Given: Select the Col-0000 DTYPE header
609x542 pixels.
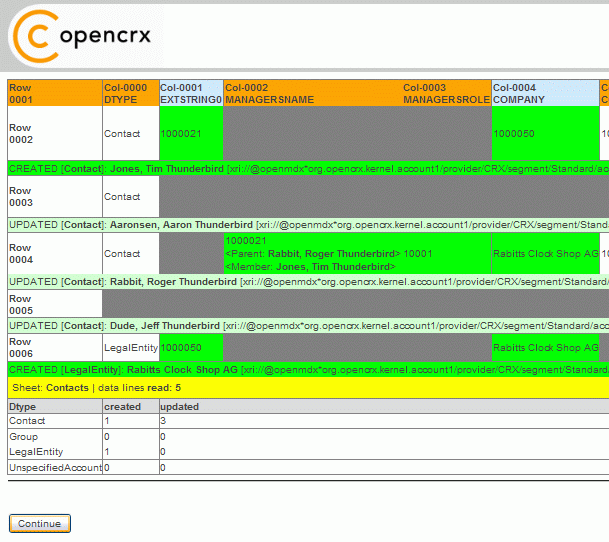Looking at the screenshot, I should click(x=131, y=93).
